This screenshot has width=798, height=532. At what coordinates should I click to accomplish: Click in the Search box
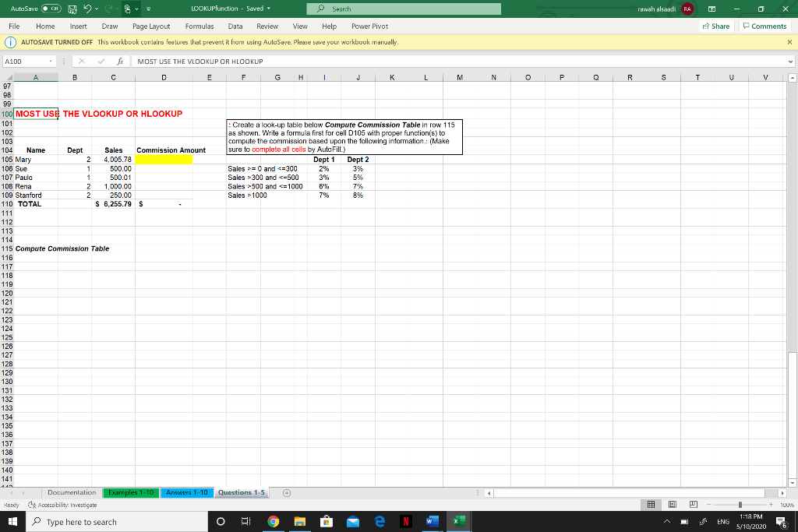coord(404,9)
